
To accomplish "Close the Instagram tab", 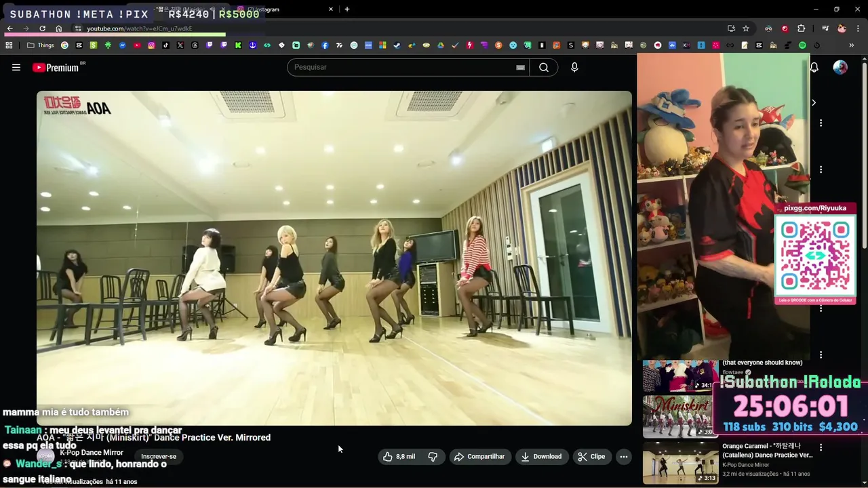I will coord(331,9).
